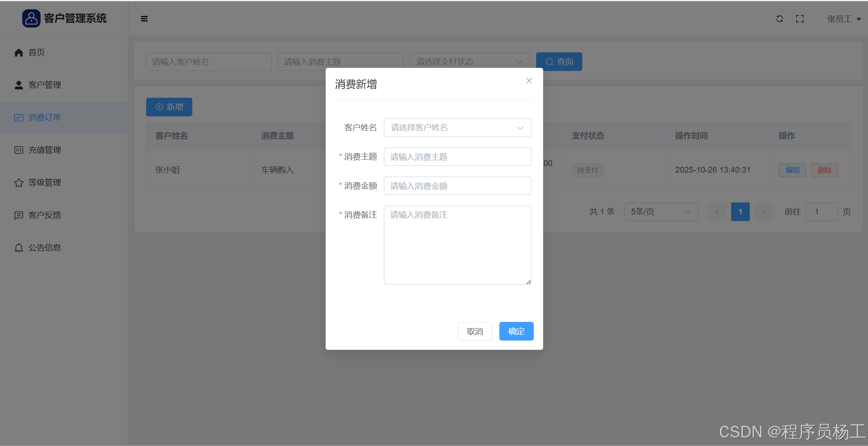Expand the 客户姓名 select dropdown in dialog

(457, 128)
